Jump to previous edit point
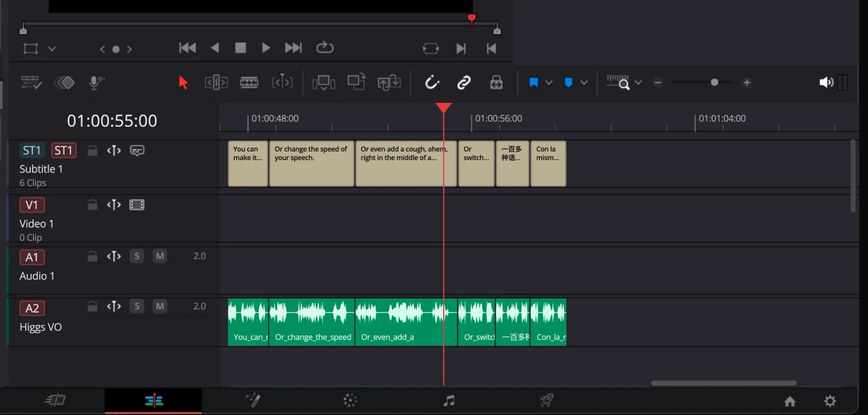Screen dimensions: 868x415 (x=491, y=48)
